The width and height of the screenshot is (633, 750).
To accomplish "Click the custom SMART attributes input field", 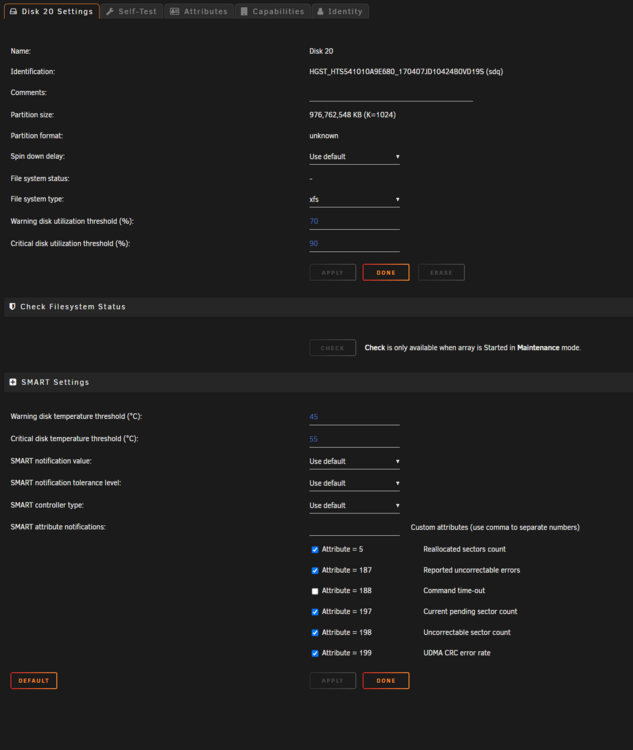I will pyautogui.click(x=355, y=528).
